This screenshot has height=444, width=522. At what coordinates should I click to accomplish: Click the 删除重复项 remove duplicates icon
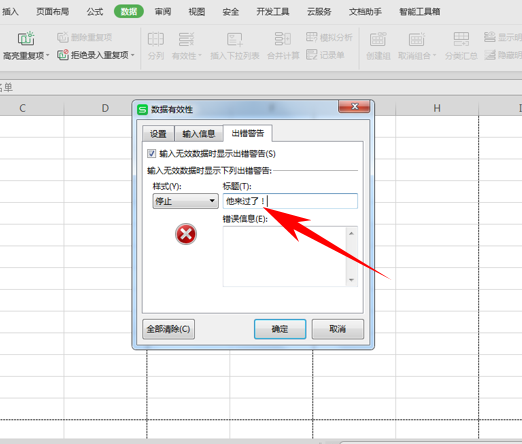[x=63, y=37]
